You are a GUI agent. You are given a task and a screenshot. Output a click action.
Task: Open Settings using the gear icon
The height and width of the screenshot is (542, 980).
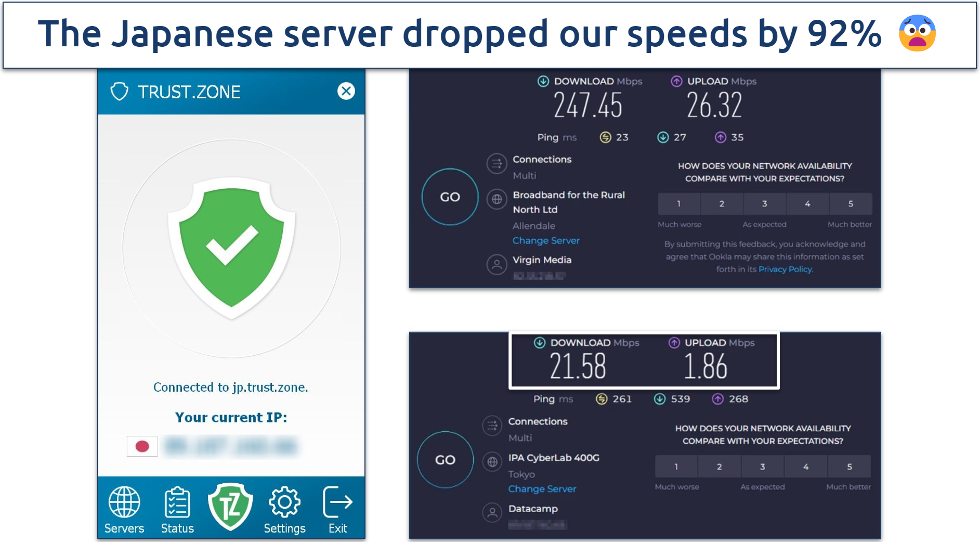coord(284,501)
